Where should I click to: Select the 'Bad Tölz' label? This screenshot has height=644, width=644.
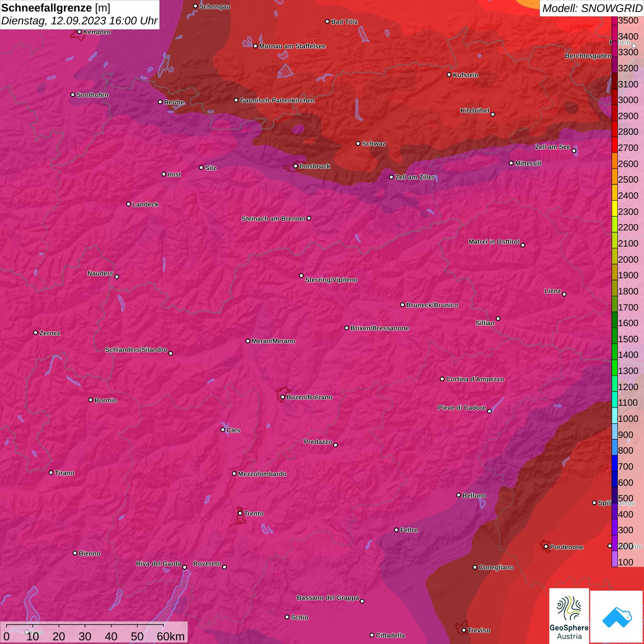click(x=344, y=22)
